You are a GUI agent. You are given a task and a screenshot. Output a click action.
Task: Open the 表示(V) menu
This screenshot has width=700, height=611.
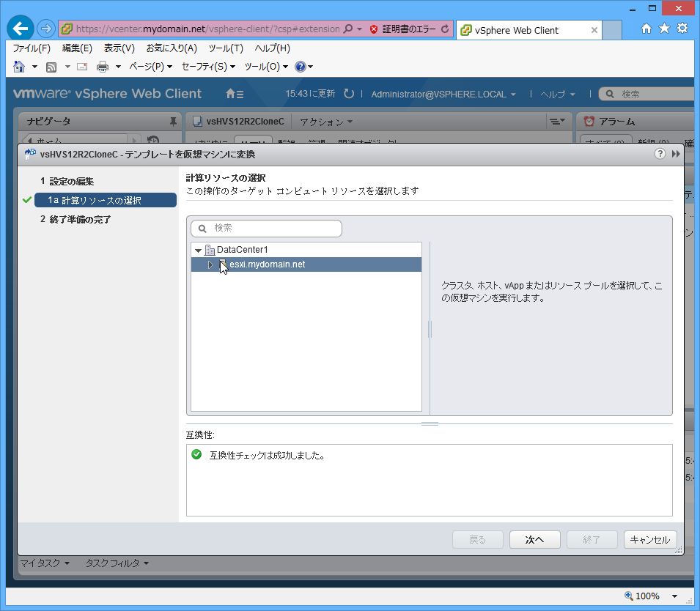coord(119,48)
